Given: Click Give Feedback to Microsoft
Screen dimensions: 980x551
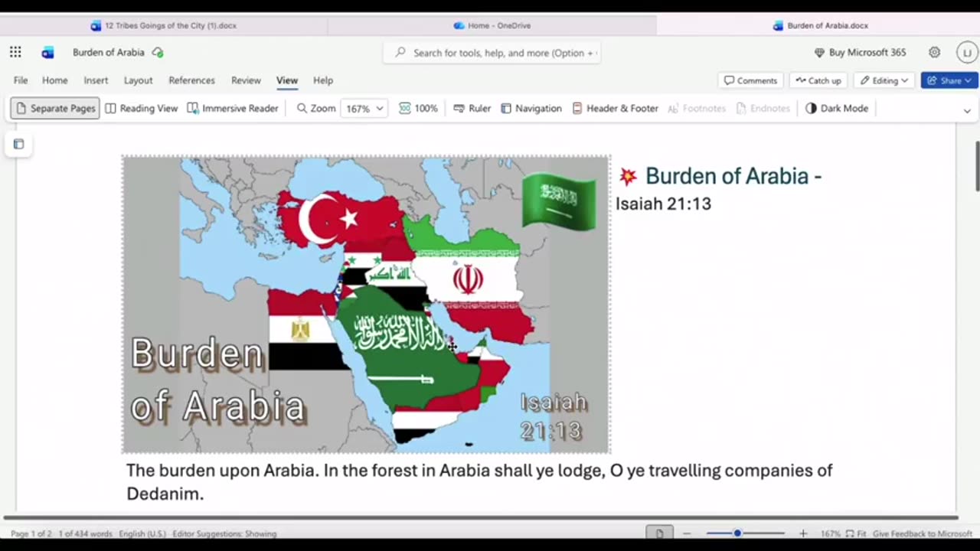Looking at the screenshot, I should click(923, 533).
